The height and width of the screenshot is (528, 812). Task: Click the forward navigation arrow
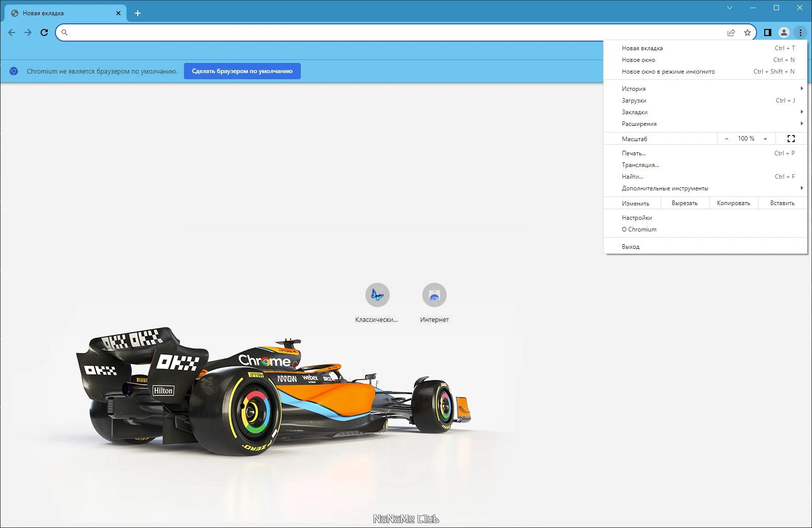(28, 32)
